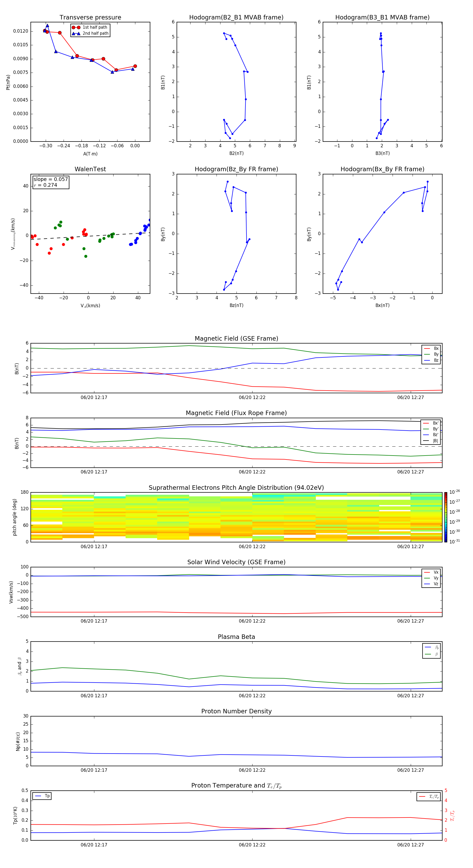Click the 'Hodogram(B3_B1 MVAB frame)' title
473x868 pixels.
tap(382, 17)
